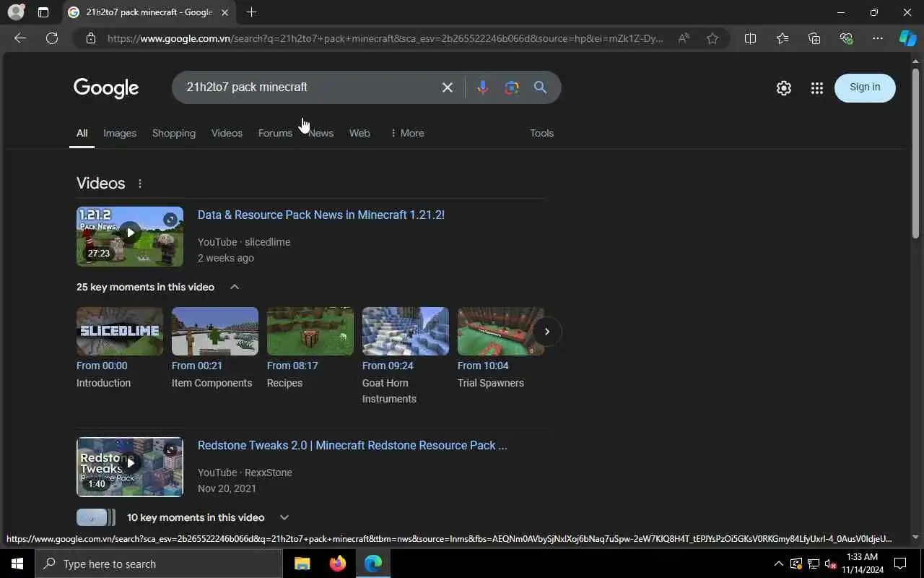Open Collections icon in toolbar

coord(814,38)
